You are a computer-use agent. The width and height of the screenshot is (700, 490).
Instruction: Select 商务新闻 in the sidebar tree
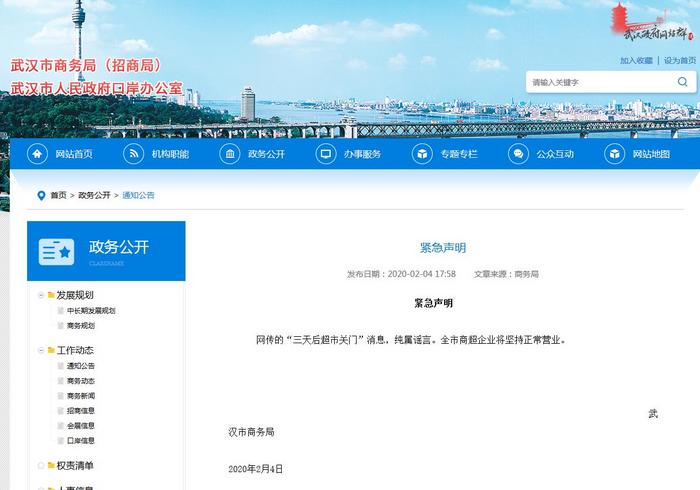click(81, 396)
